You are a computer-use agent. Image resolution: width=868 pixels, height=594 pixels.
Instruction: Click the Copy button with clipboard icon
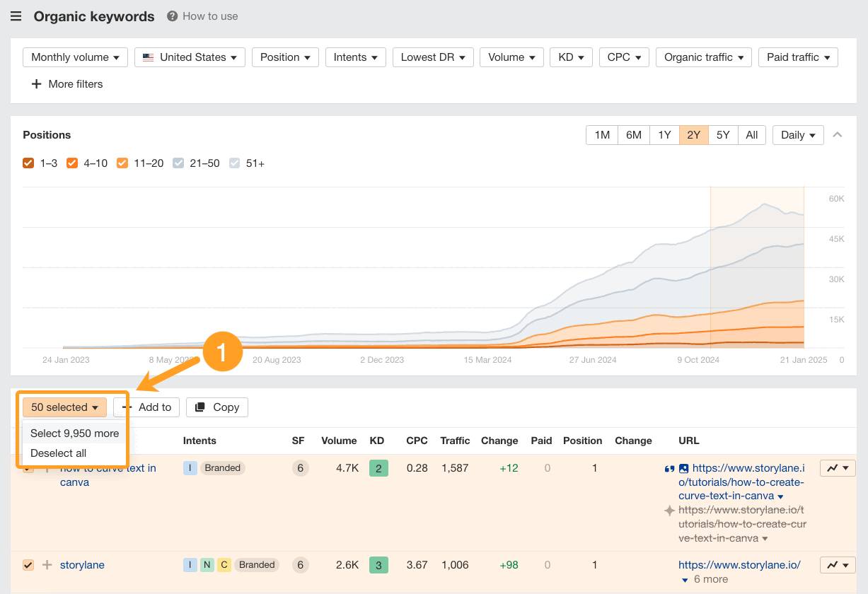pos(217,407)
